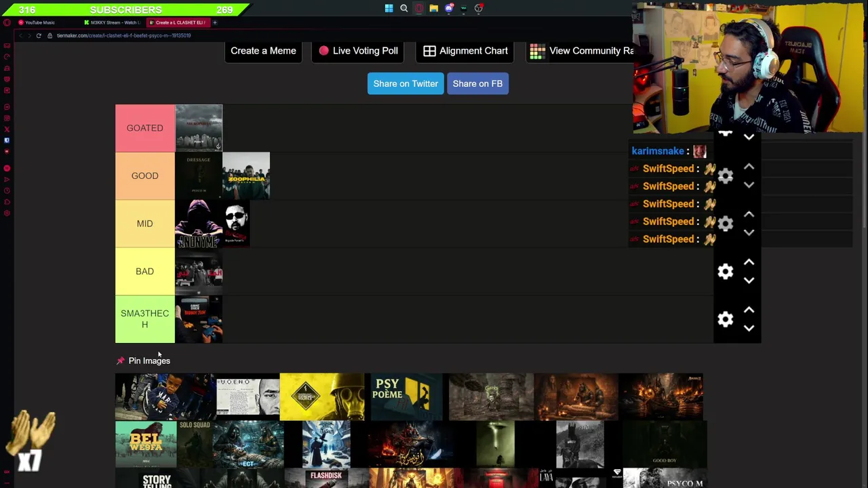Move MID tier row up with arrow
The height and width of the screenshot is (488, 868).
point(749,214)
